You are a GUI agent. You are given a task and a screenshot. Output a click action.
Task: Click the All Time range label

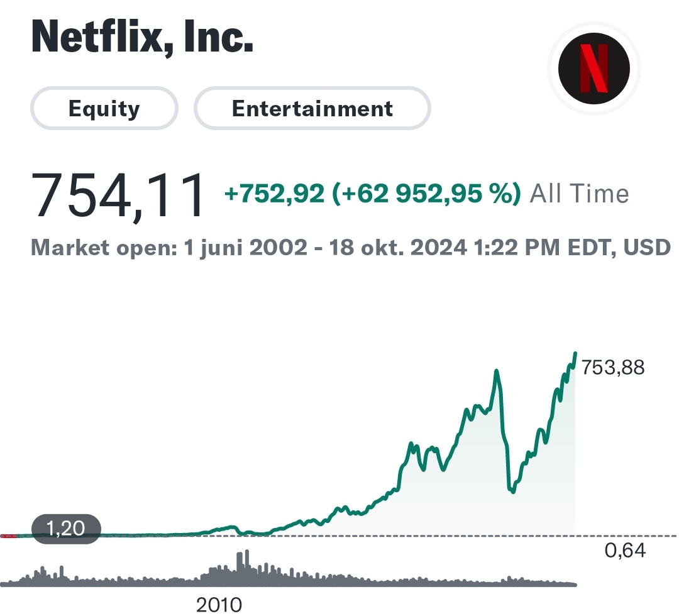point(579,194)
